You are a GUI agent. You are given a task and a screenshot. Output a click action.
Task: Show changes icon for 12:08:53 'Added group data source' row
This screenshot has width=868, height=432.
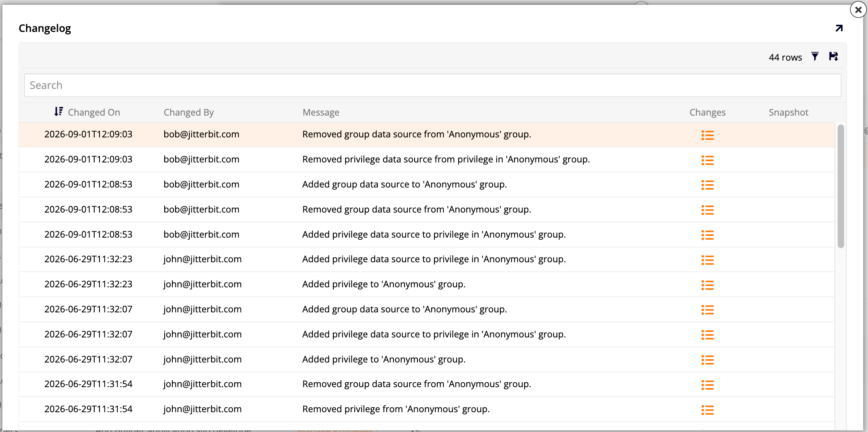coord(707,185)
